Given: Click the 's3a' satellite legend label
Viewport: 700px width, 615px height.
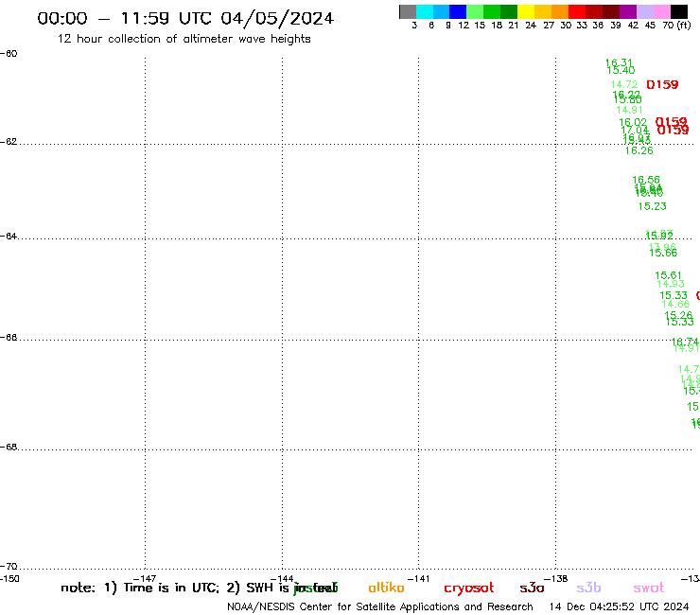Looking at the screenshot, I should (532, 588).
